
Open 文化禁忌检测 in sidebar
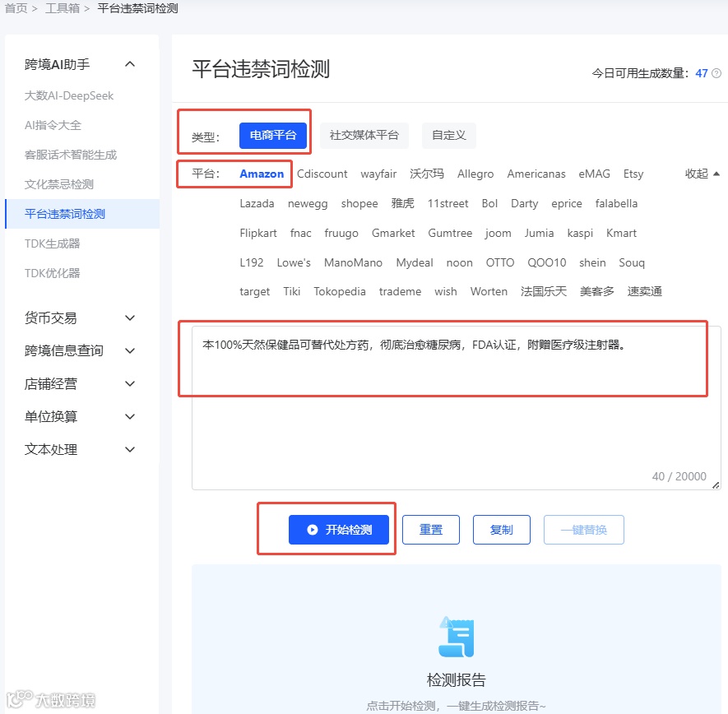point(59,184)
